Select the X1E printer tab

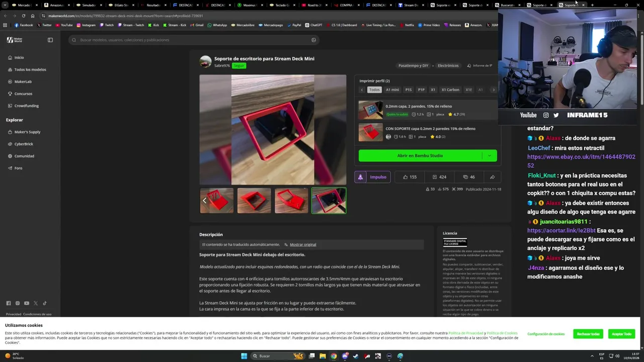(469, 89)
